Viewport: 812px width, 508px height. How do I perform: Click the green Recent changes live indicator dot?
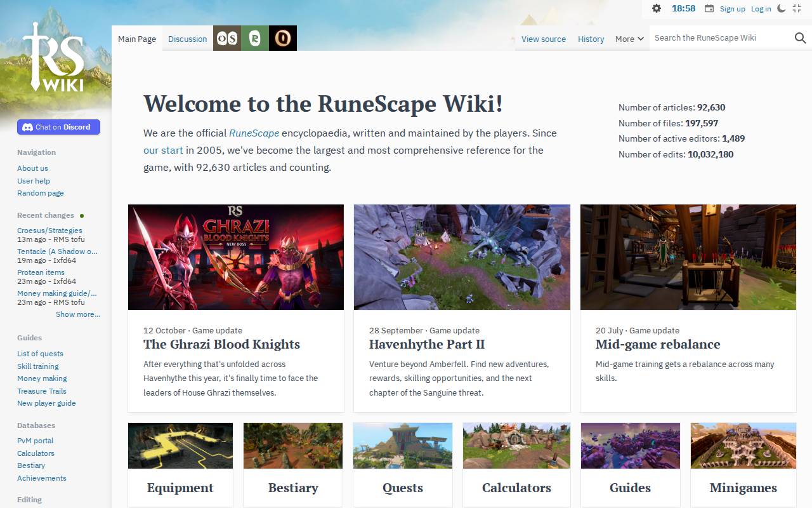coord(82,216)
